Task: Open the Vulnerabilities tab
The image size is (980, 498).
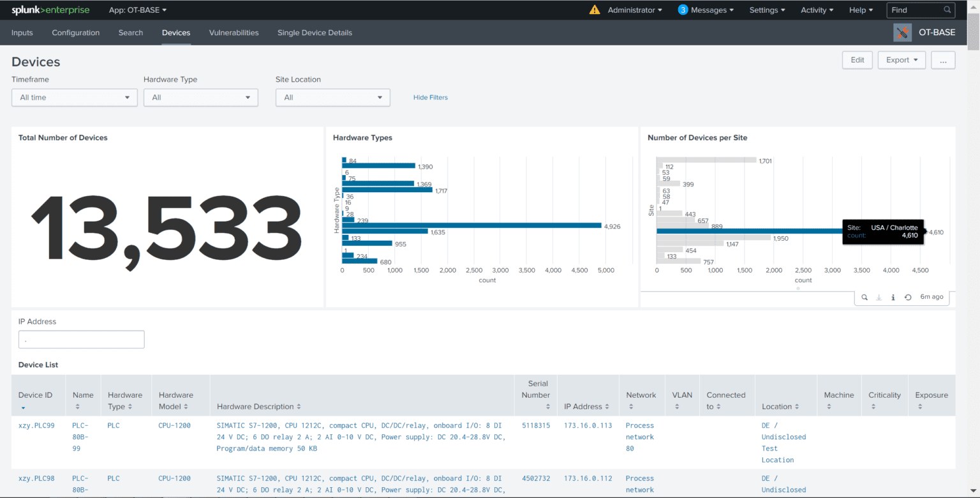Action: 234,33
